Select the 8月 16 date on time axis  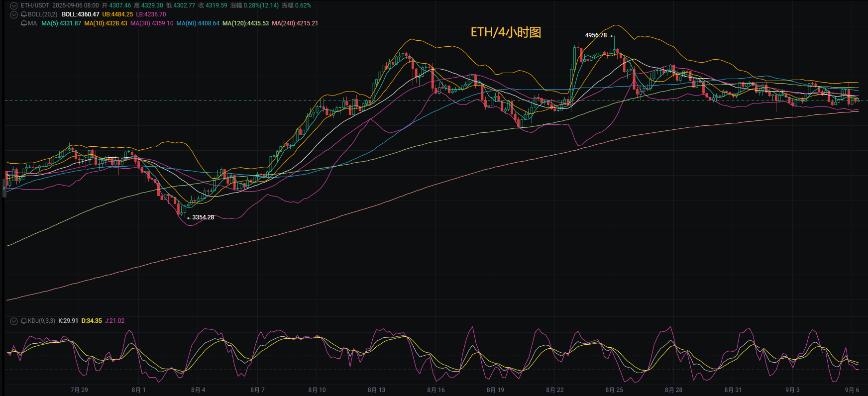pos(436,390)
